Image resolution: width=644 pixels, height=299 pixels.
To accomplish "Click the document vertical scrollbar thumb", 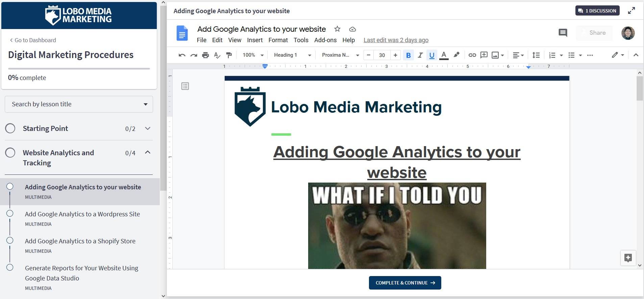I will 640,88.
